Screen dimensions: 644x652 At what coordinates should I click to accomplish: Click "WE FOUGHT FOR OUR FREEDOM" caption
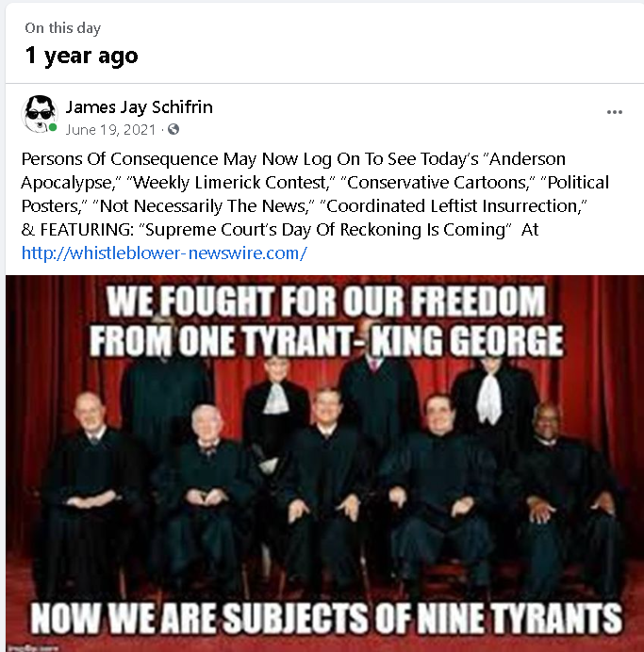[325, 302]
